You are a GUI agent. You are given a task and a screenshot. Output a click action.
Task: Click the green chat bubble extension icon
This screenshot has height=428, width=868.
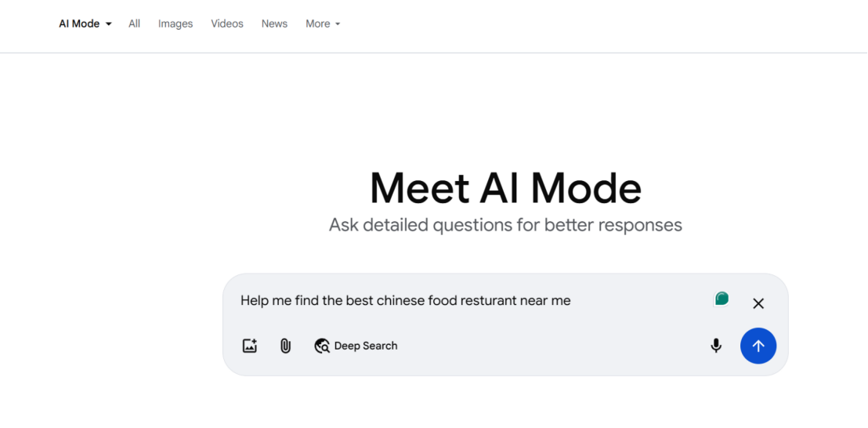click(722, 299)
